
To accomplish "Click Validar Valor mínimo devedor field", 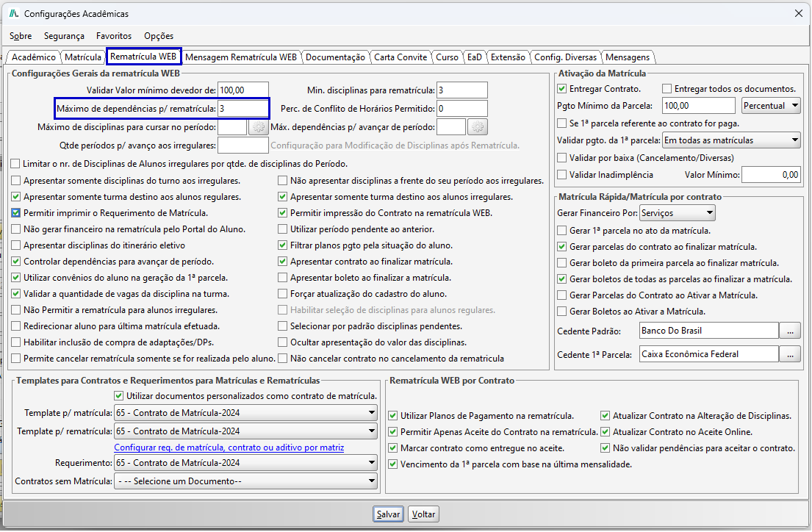I will coord(243,90).
